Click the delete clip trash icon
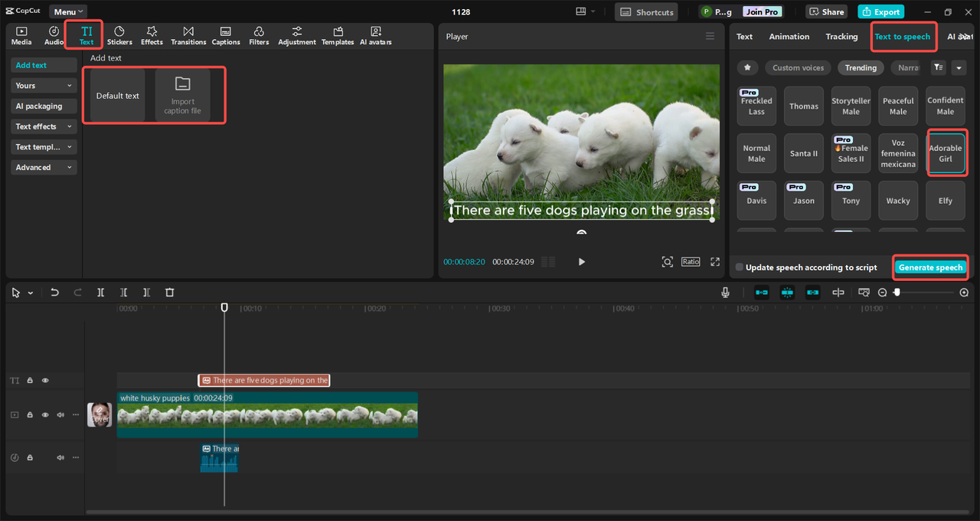This screenshot has width=980, height=521. (x=170, y=293)
